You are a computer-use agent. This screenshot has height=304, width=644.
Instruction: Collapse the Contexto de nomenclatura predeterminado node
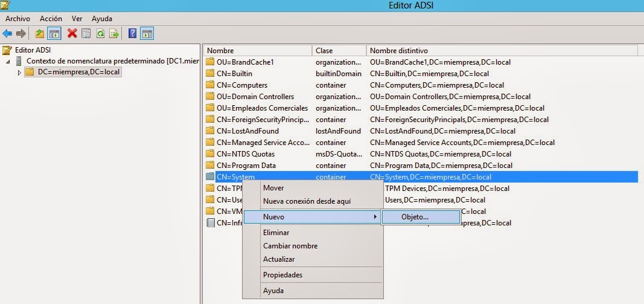pos(8,62)
